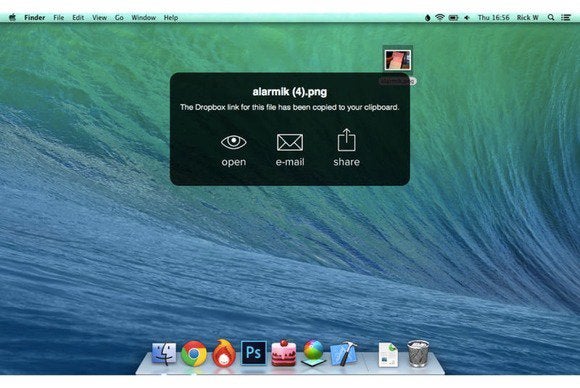Viewport: 580px width, 388px height.
Task: Open the Trash in the dock
Action: click(x=418, y=354)
